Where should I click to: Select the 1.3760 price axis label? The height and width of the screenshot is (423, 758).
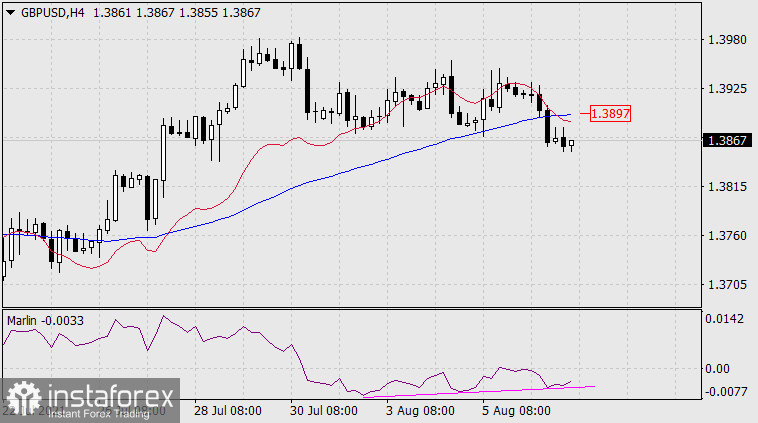[726, 236]
